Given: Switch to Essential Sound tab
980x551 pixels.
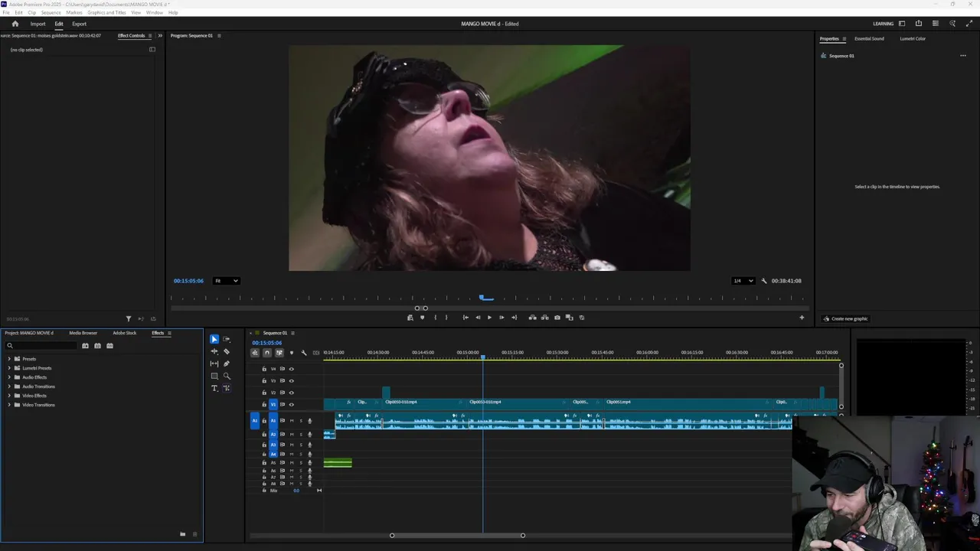Looking at the screenshot, I should click(869, 39).
